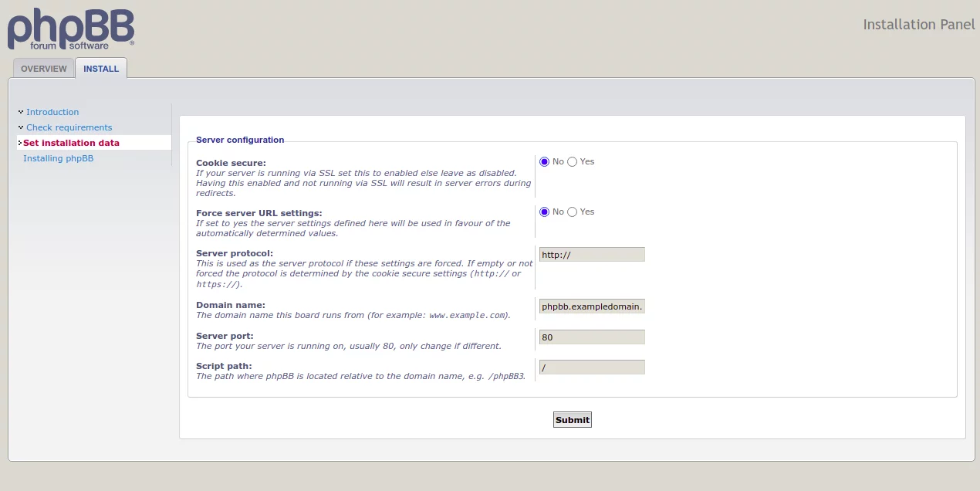Image resolution: width=980 pixels, height=491 pixels.
Task: Open the Introduction step link
Action: pyautogui.click(x=52, y=112)
